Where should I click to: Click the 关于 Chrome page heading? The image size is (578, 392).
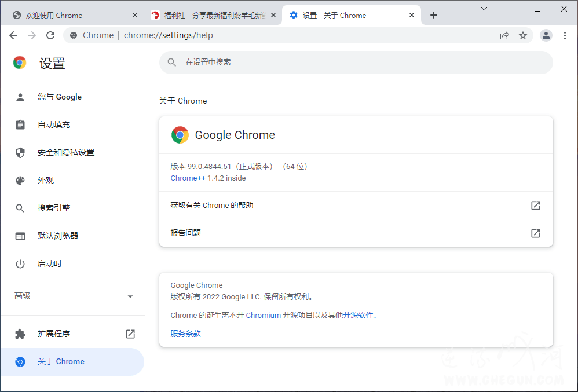[183, 101]
